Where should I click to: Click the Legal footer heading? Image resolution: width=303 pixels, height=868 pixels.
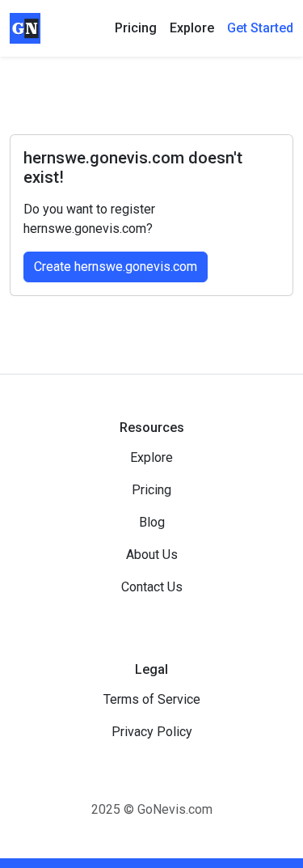152,669
